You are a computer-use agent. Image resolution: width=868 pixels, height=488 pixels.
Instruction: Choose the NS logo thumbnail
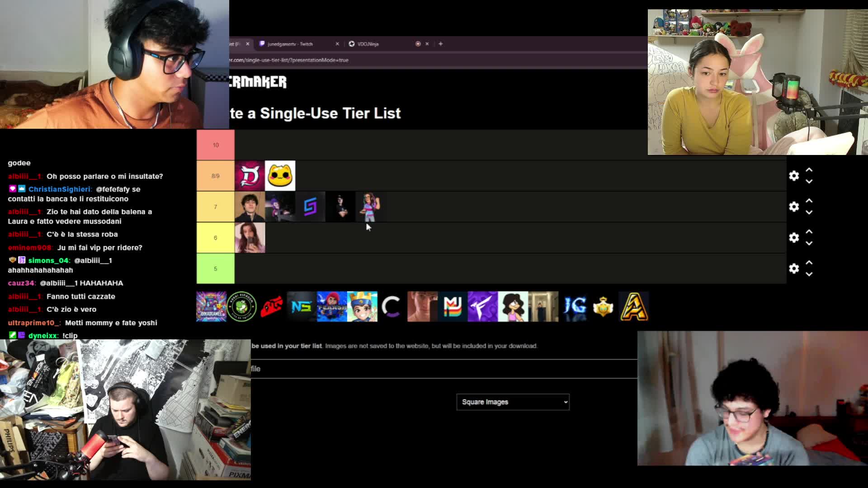(302, 307)
